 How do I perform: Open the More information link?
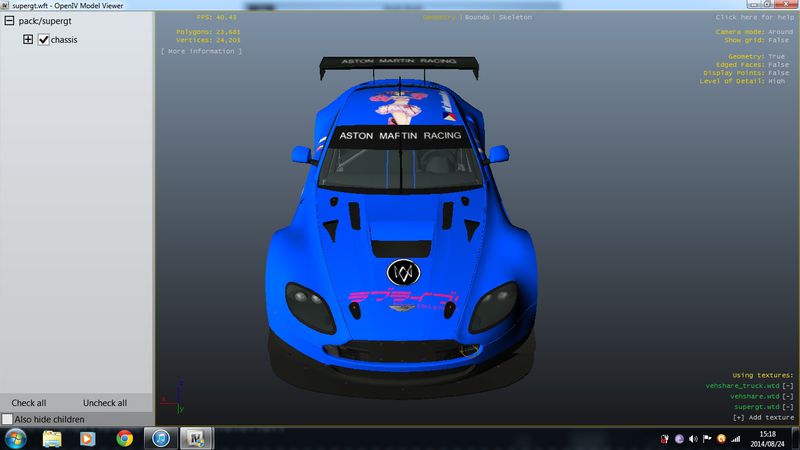tap(202, 51)
